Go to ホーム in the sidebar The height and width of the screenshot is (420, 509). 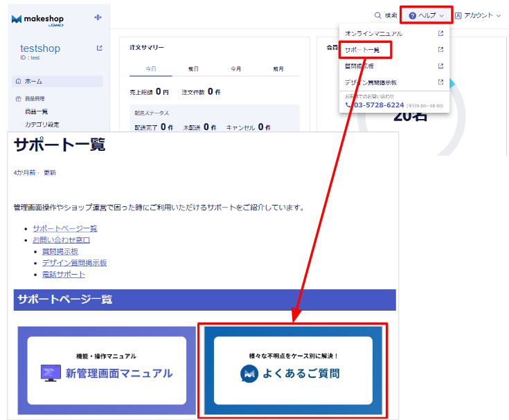[33, 82]
